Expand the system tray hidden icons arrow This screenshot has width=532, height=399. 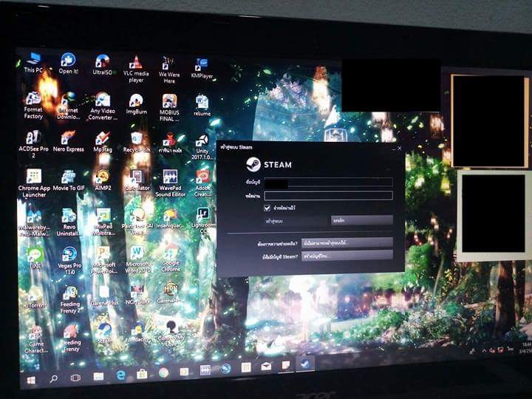point(484,350)
